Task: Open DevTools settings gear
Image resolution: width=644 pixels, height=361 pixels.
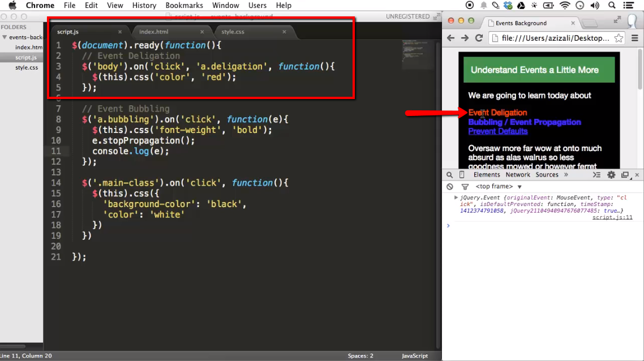Action: coord(611,175)
